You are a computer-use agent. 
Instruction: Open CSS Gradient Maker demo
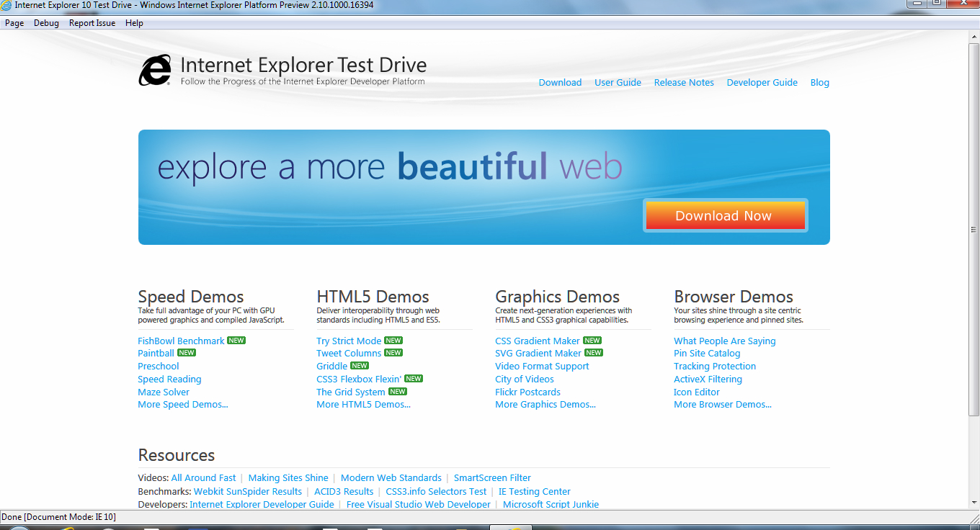pyautogui.click(x=538, y=341)
